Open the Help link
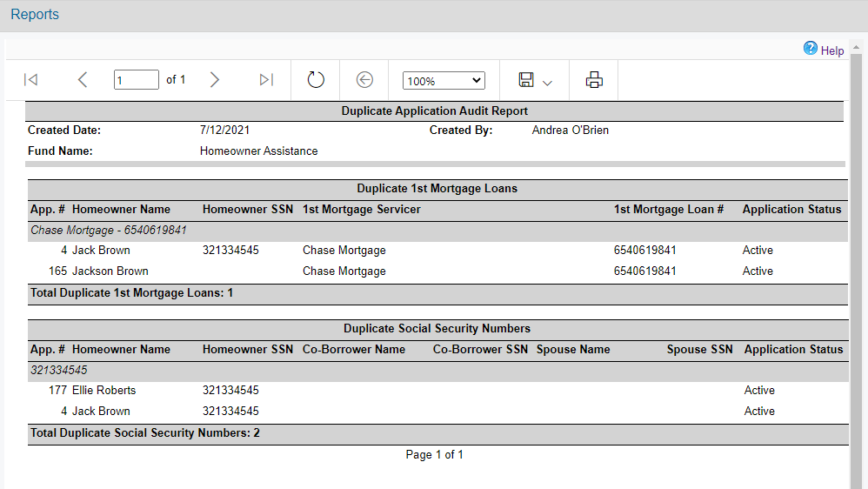Image resolution: width=868 pixels, height=489 pixels. [832, 50]
